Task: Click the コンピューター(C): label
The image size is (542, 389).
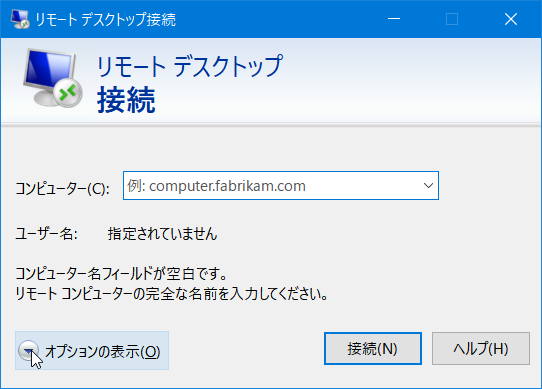Action: pyautogui.click(x=63, y=189)
